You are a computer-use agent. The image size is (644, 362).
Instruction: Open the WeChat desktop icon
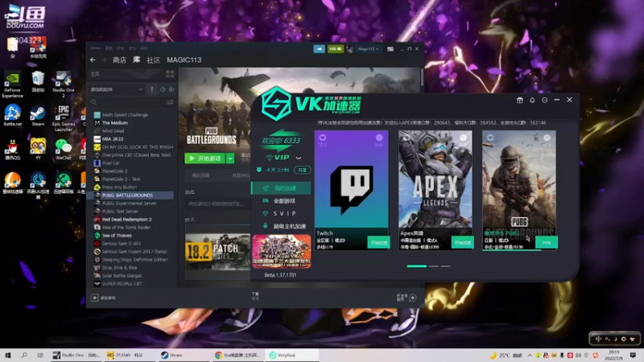pyautogui.click(x=63, y=149)
